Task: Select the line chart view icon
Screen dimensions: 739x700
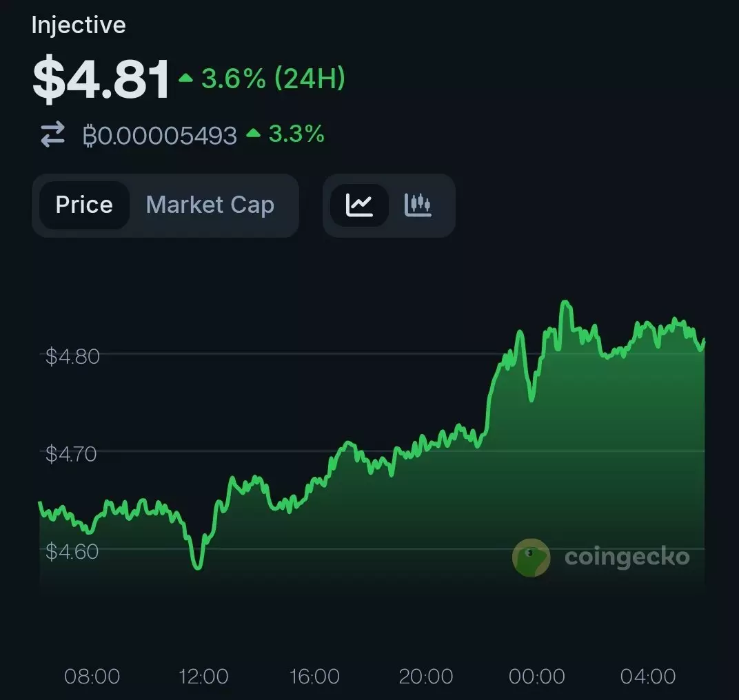Action: click(x=359, y=205)
